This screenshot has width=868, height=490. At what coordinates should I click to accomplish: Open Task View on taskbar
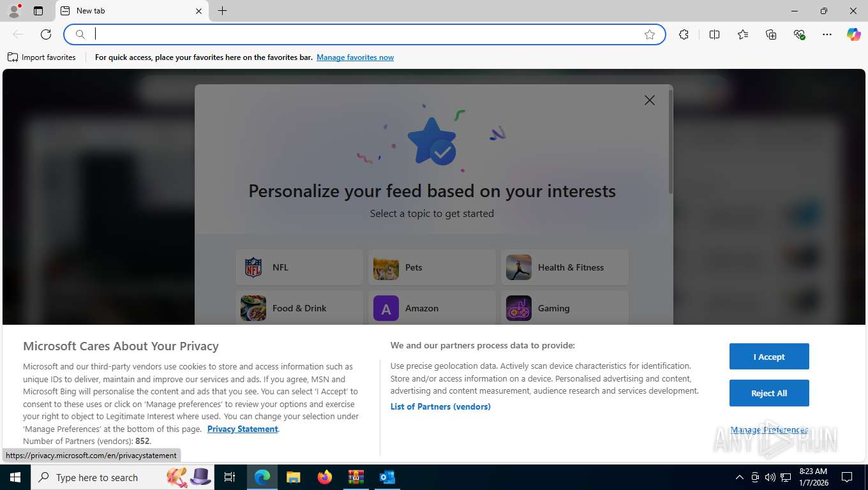(x=230, y=477)
